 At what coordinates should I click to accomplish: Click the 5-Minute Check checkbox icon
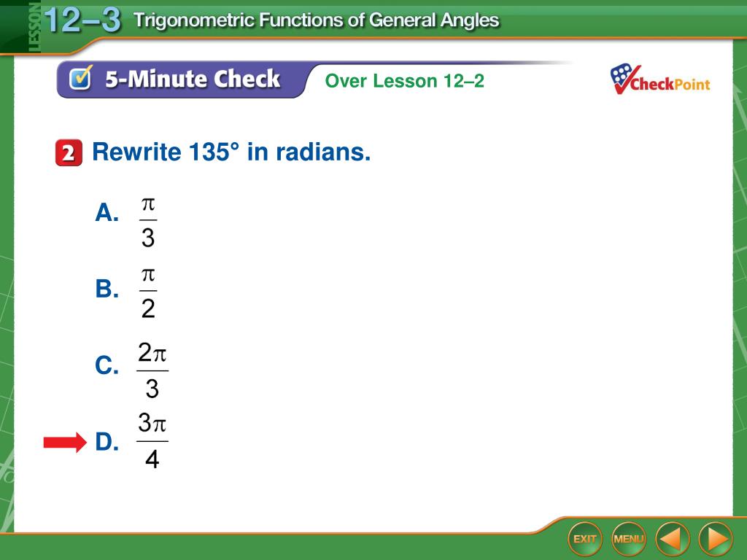point(80,77)
